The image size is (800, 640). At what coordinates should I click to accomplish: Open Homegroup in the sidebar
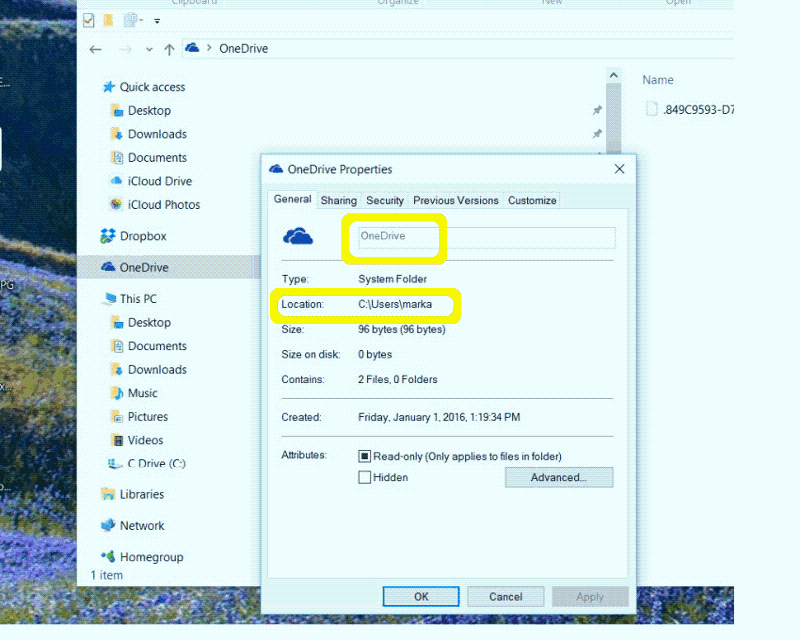coord(151,557)
